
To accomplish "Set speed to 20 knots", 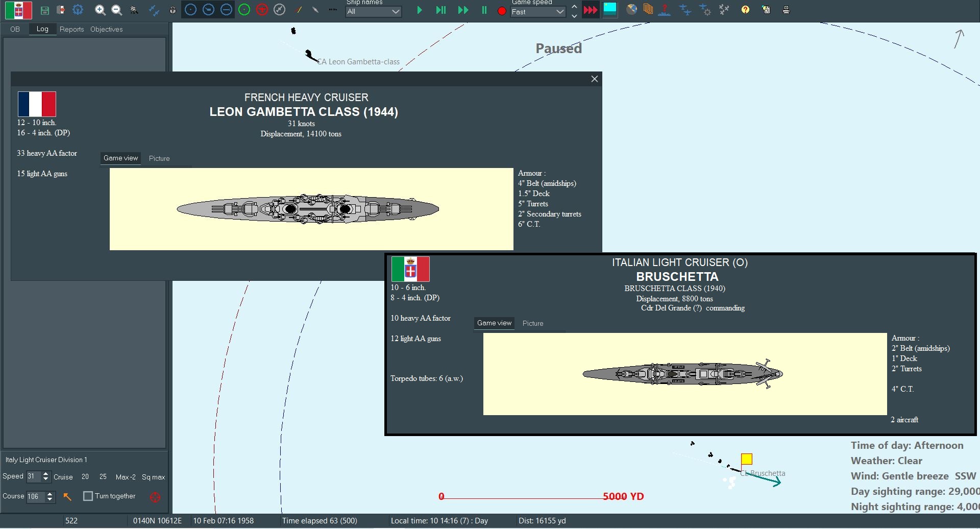I will 85,477.
